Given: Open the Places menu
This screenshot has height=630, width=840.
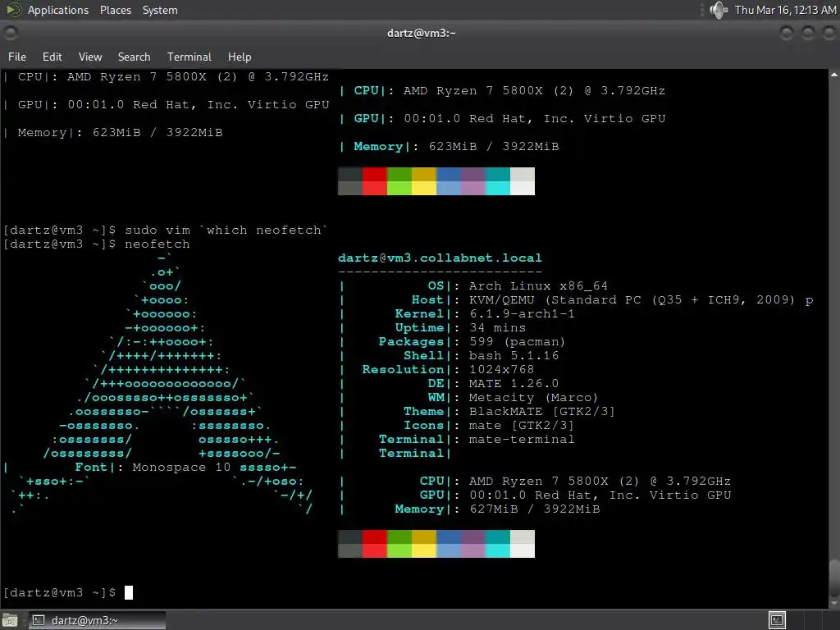Looking at the screenshot, I should (115, 10).
